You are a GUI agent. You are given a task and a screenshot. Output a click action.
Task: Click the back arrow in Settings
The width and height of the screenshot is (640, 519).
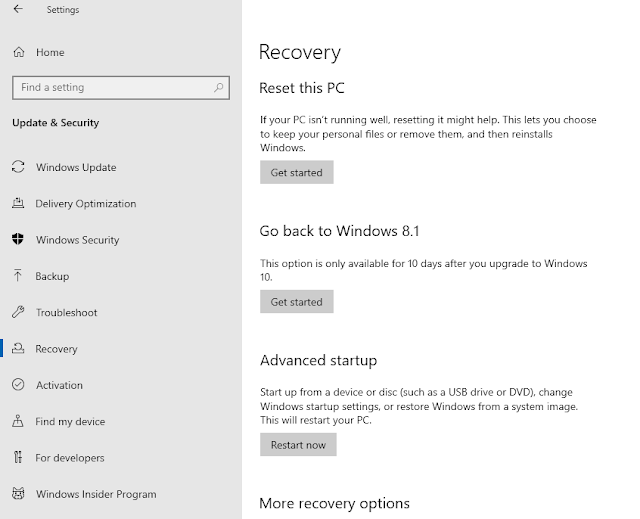pyautogui.click(x=18, y=9)
